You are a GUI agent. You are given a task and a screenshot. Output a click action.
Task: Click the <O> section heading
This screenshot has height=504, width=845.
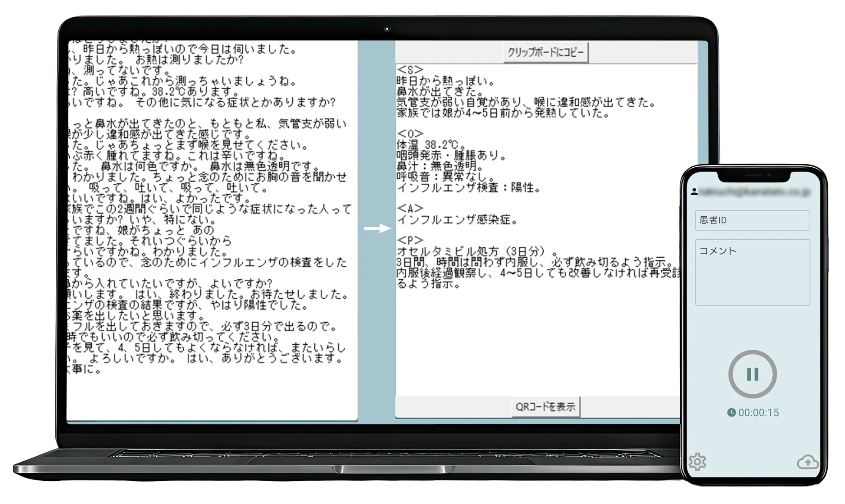[409, 134]
